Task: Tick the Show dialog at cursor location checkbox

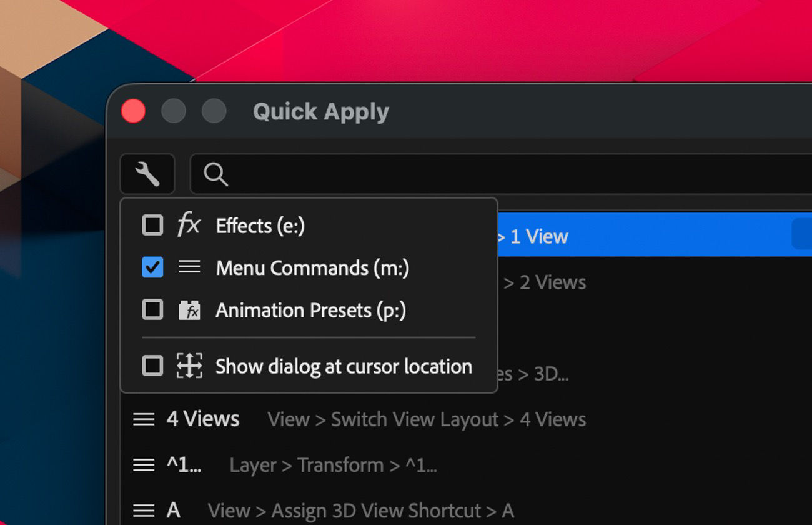Action: pos(152,366)
